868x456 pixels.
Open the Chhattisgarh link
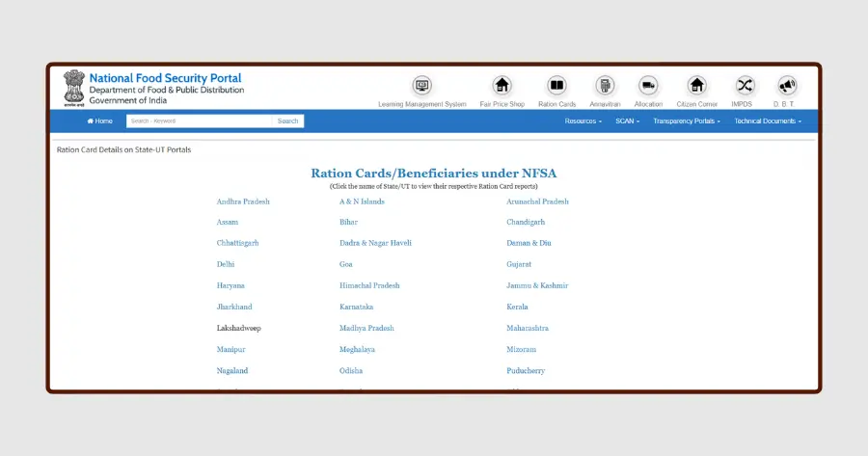pyautogui.click(x=237, y=243)
